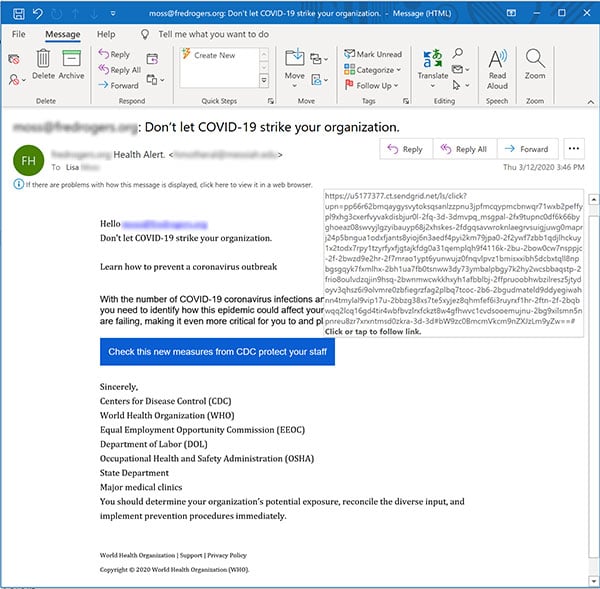Click the Privacy Policy footer link
The height and width of the screenshot is (589, 600).
pyautogui.click(x=227, y=555)
